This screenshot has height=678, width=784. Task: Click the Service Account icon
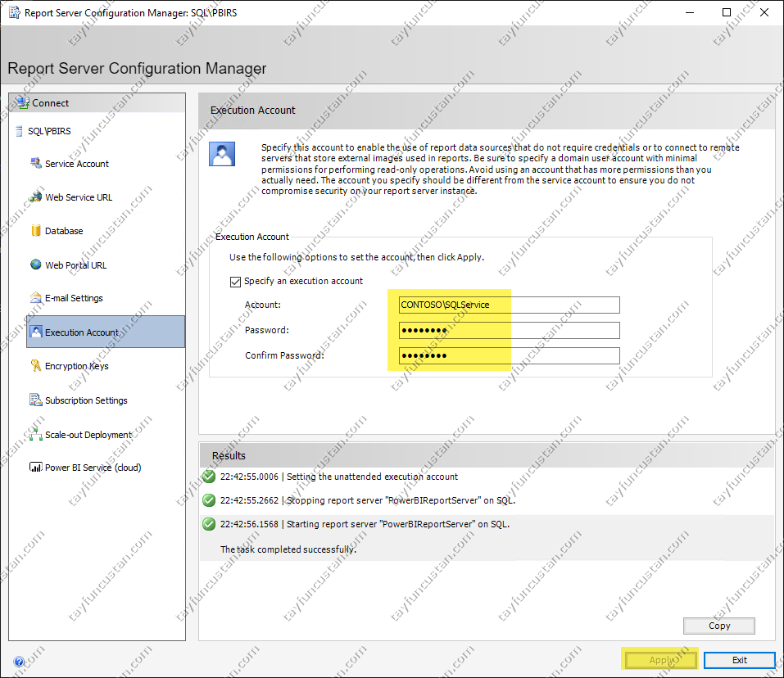point(36,164)
